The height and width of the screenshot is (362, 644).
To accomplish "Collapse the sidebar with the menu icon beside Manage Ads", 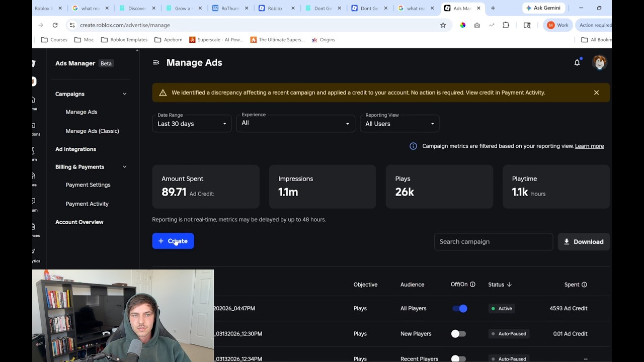I will coord(156,63).
